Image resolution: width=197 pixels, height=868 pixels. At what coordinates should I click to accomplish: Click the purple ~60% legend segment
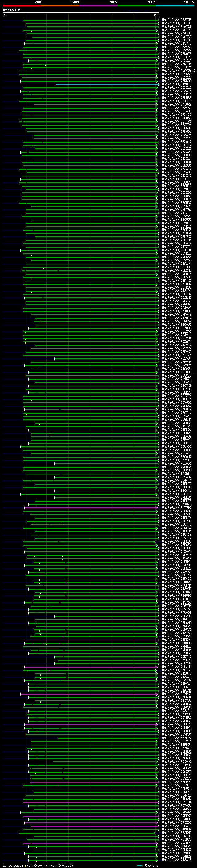98,6
